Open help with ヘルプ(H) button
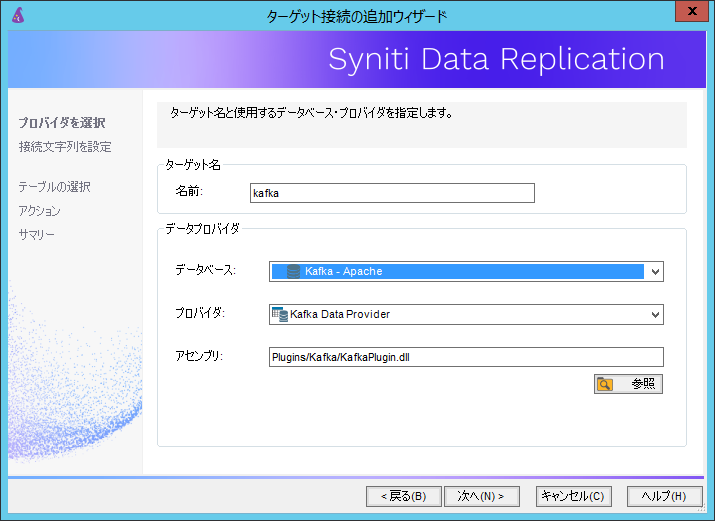The height and width of the screenshot is (521, 715). pos(664,496)
